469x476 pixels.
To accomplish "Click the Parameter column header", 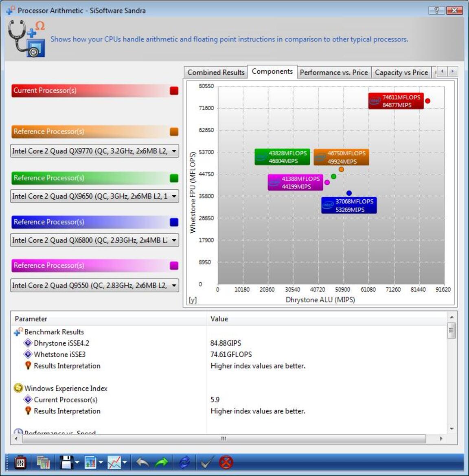I will click(109, 319).
